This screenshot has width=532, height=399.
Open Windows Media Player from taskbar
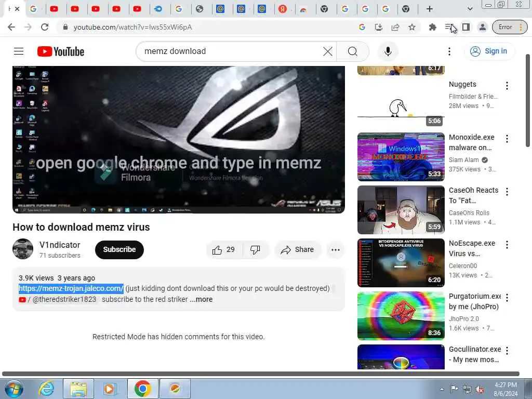coord(110,389)
